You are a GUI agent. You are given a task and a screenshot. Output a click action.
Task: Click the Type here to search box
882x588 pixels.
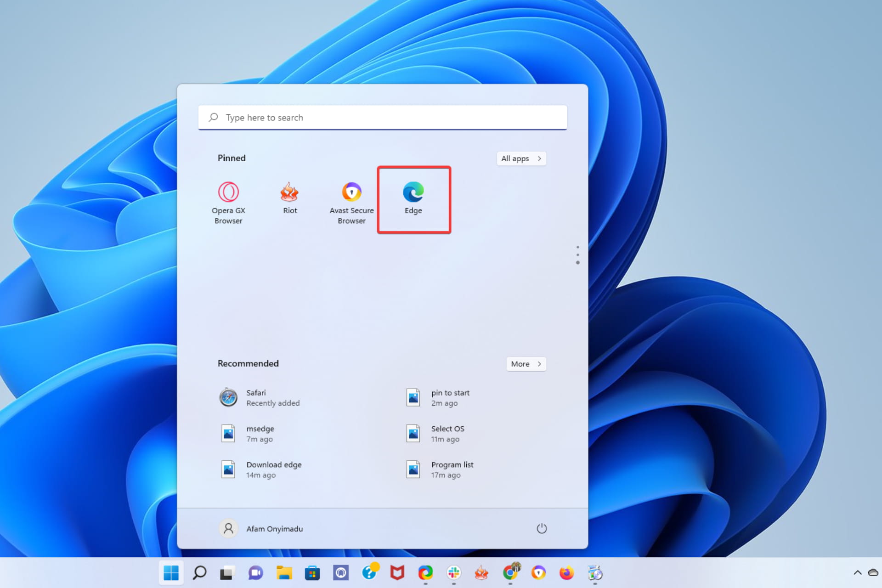(382, 118)
